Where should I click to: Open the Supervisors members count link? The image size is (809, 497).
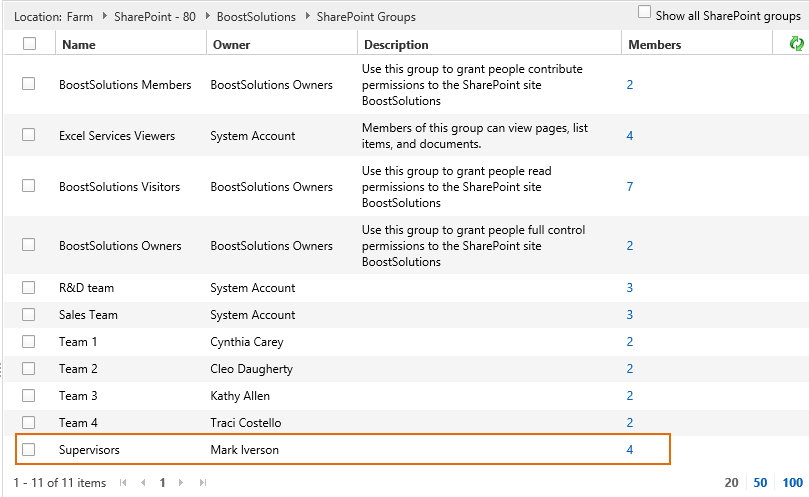coord(630,450)
